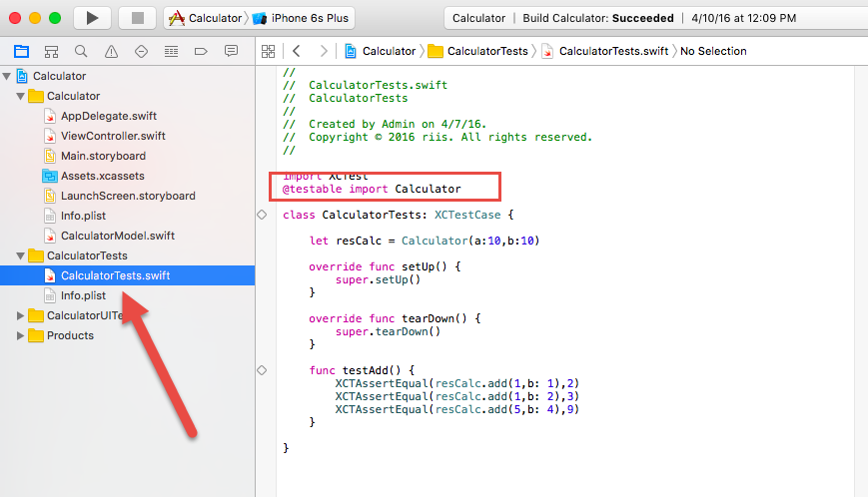Viewport: 868px width, 497px height.
Task: Click Build Calculator: Succeeded status
Action: pos(598,18)
